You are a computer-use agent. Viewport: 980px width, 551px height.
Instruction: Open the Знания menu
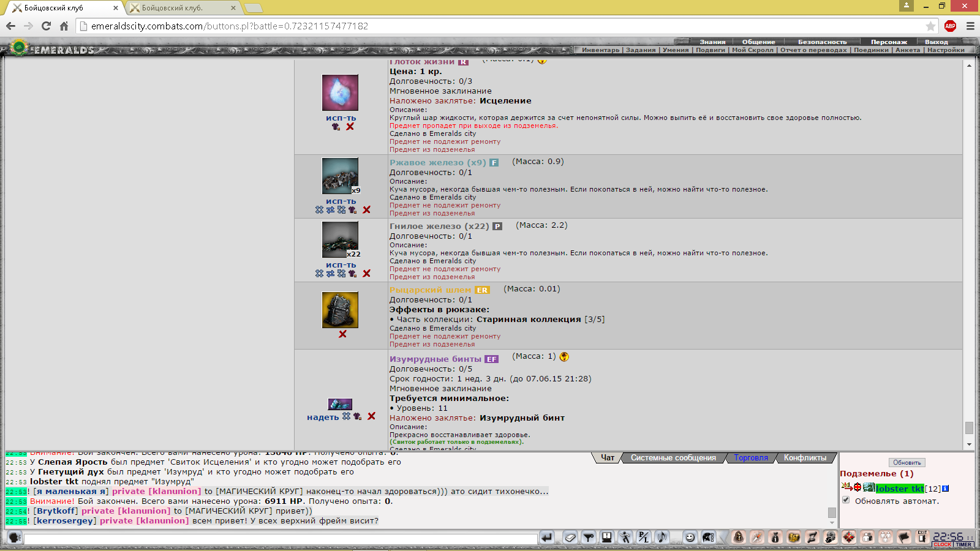(712, 42)
